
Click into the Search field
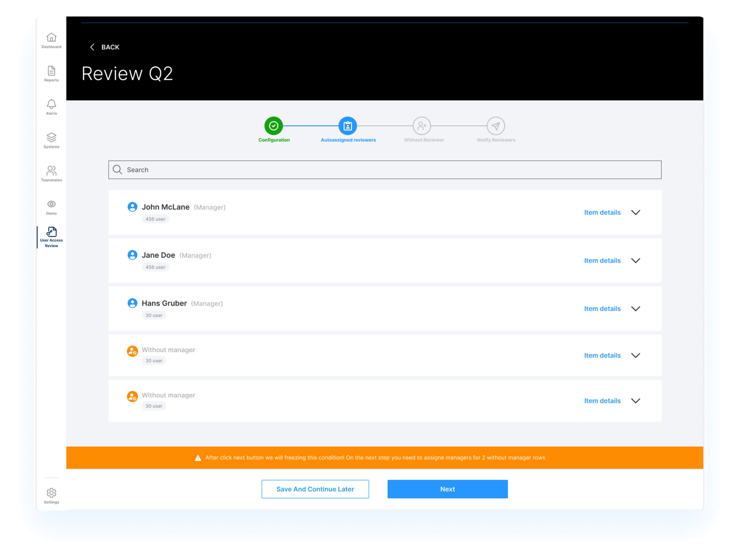[385, 170]
